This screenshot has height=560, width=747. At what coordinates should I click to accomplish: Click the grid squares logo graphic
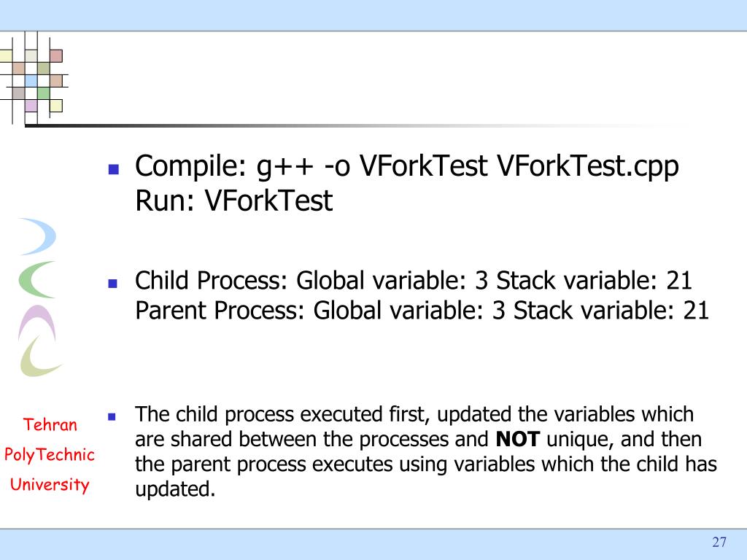34,79
